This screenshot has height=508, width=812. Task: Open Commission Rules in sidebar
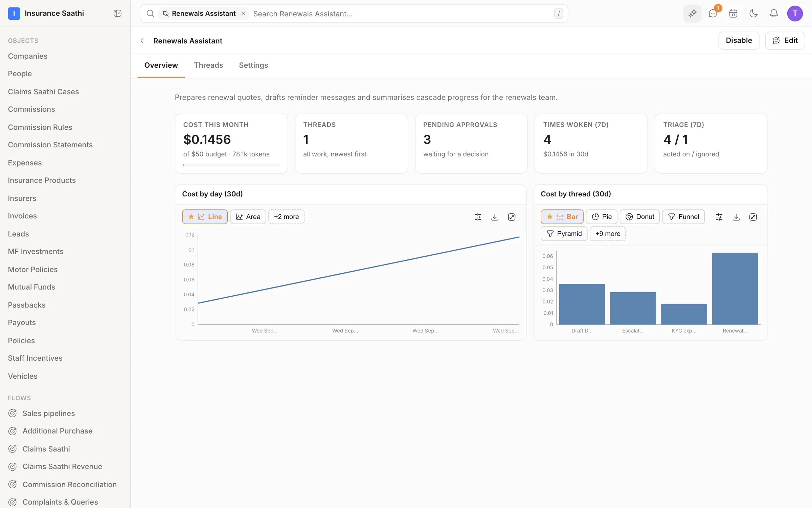(40, 127)
